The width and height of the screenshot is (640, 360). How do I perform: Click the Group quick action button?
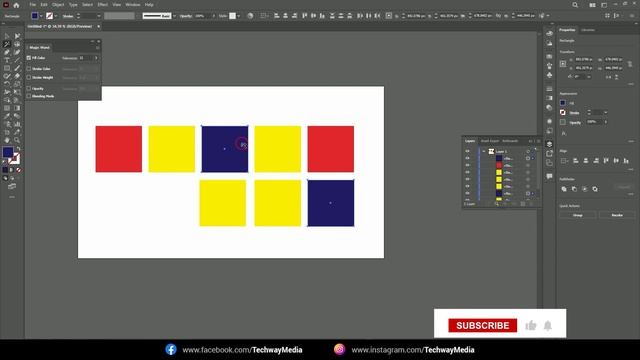coord(578,215)
